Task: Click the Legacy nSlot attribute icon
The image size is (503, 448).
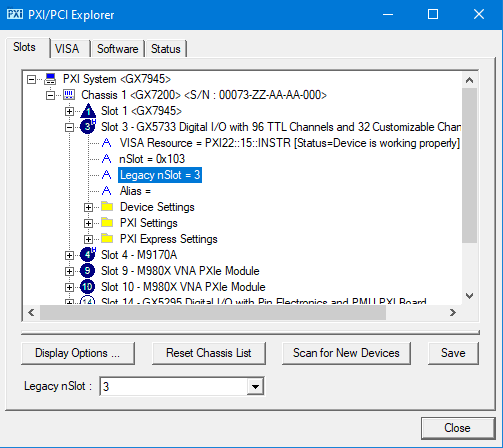Action: point(107,175)
